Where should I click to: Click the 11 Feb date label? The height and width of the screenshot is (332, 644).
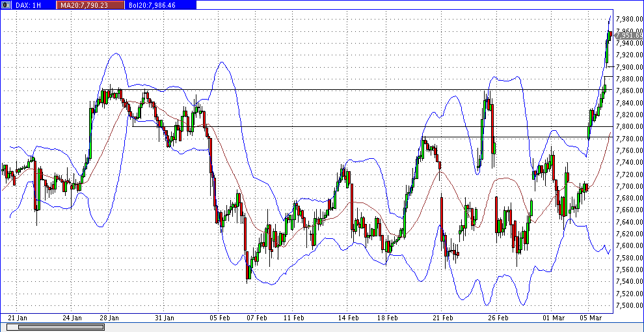coord(294,318)
